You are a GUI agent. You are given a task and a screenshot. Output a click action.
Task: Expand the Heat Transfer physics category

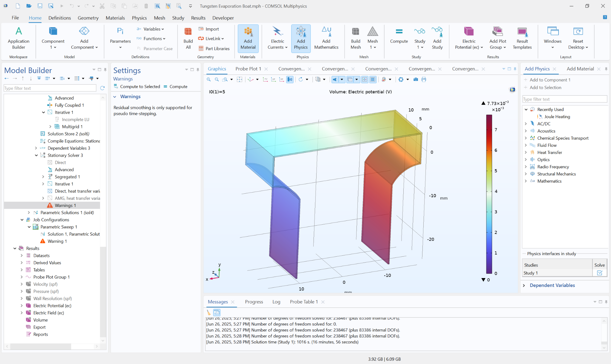coord(526,152)
